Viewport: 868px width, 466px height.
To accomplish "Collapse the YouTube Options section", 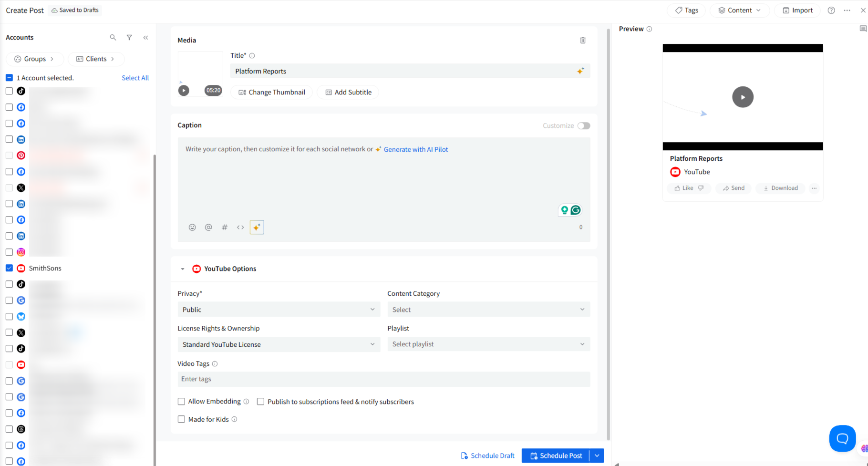I will point(183,269).
